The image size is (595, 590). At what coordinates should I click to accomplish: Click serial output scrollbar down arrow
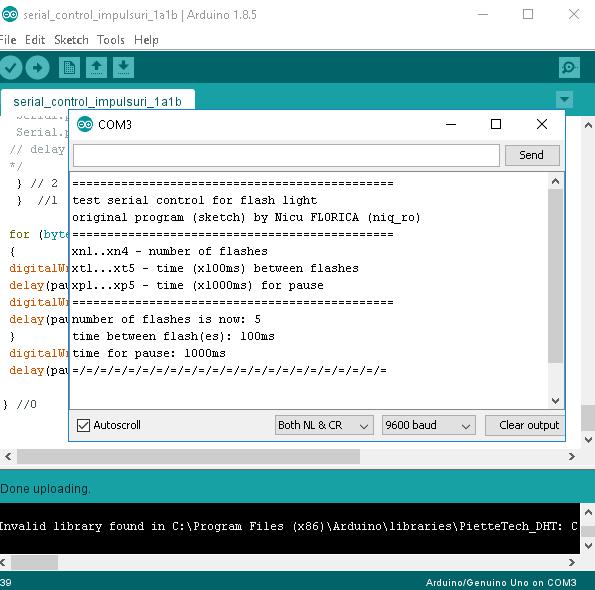pos(556,401)
